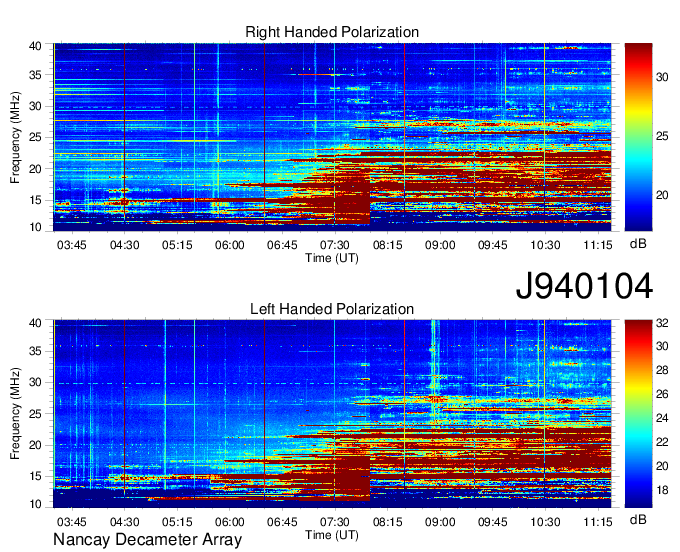
Task: Click the 09:45 tick on top plot
Action: click(492, 245)
